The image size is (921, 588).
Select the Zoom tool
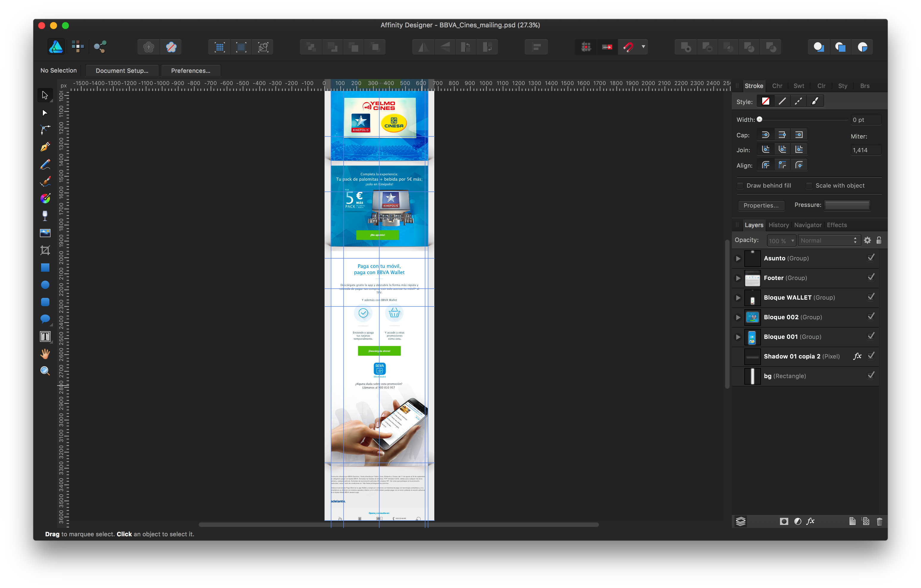coord(45,371)
